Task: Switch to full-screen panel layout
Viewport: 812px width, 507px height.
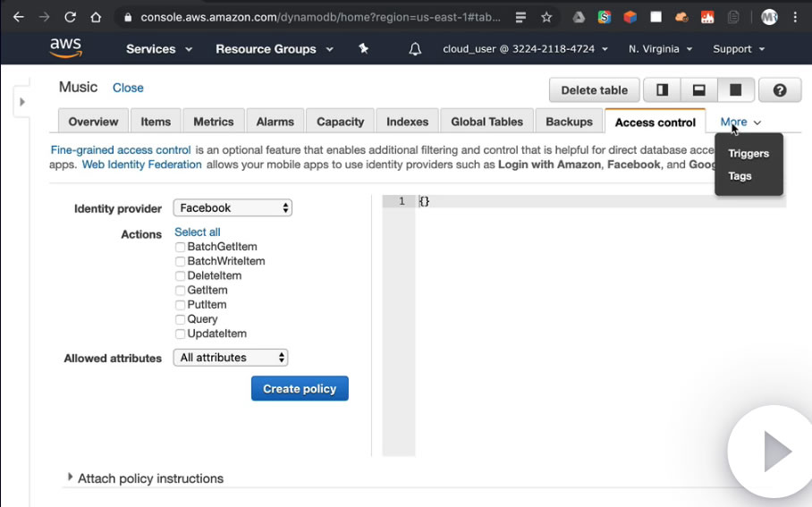Action: pyautogui.click(x=736, y=89)
